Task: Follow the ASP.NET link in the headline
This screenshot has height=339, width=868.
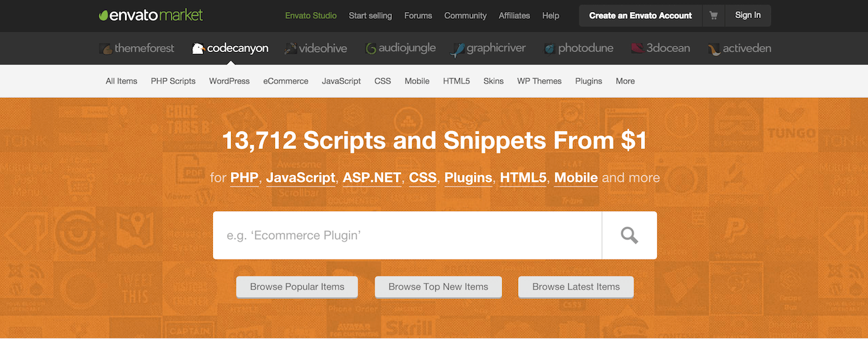Action: click(x=372, y=178)
